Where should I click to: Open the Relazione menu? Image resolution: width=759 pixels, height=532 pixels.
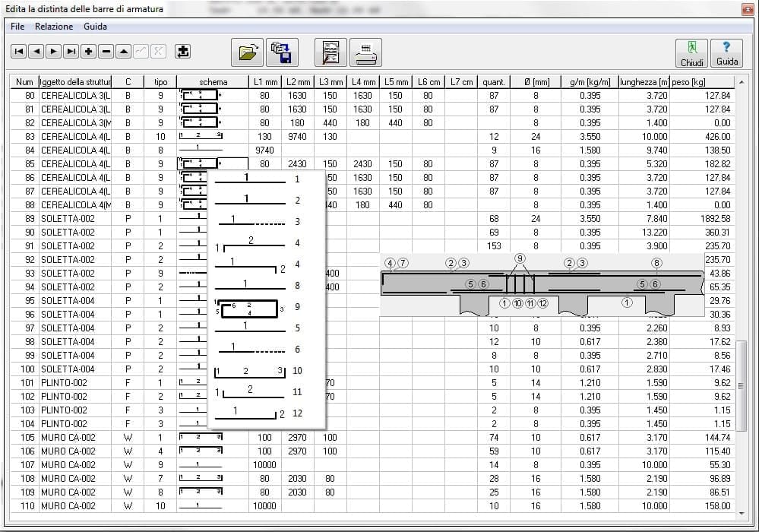[x=52, y=26]
